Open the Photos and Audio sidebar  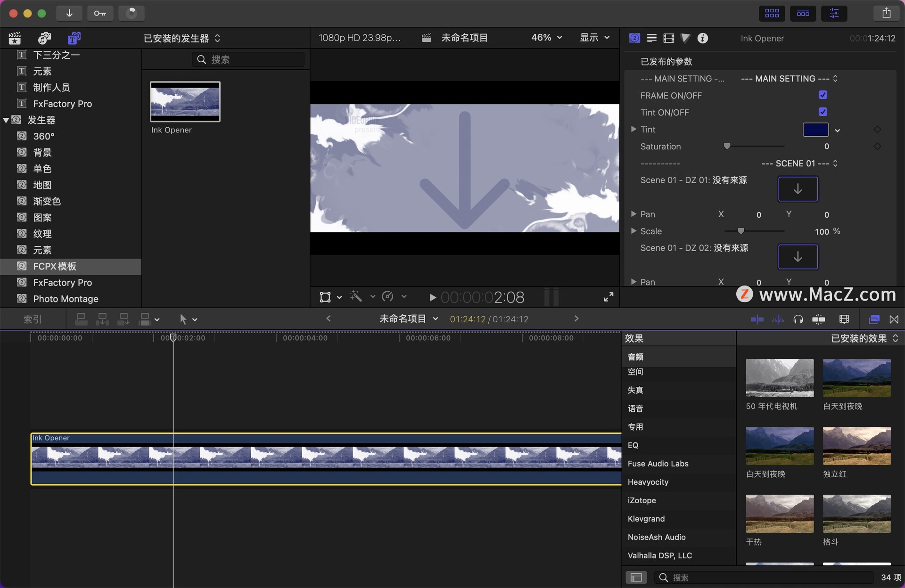[x=44, y=38]
